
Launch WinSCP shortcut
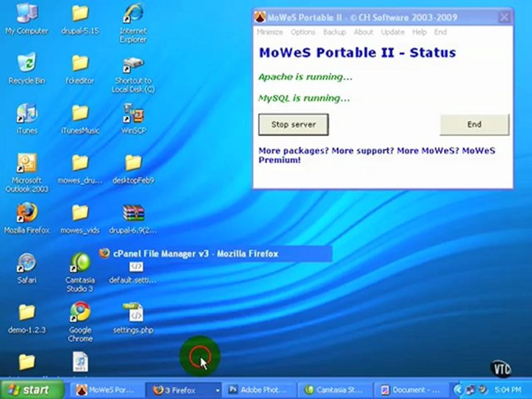pyautogui.click(x=134, y=119)
